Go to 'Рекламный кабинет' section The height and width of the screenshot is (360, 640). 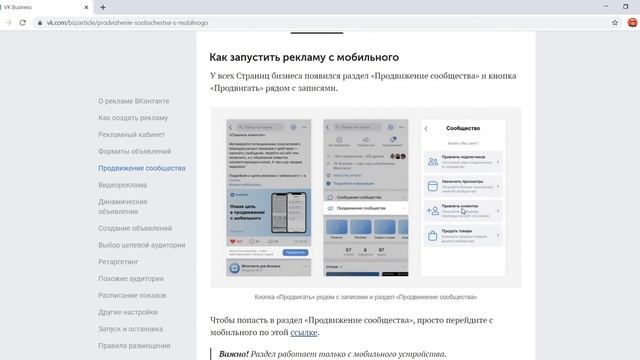[x=131, y=134]
